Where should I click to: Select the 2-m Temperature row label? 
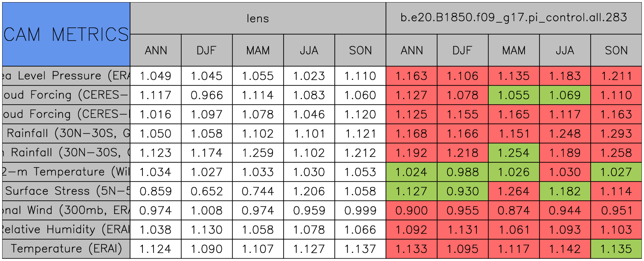click(66, 172)
